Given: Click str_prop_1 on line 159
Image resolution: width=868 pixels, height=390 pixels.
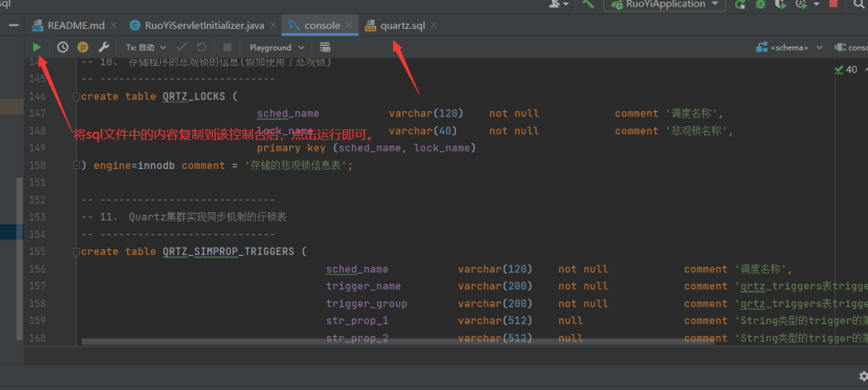Looking at the screenshot, I should click(357, 321).
